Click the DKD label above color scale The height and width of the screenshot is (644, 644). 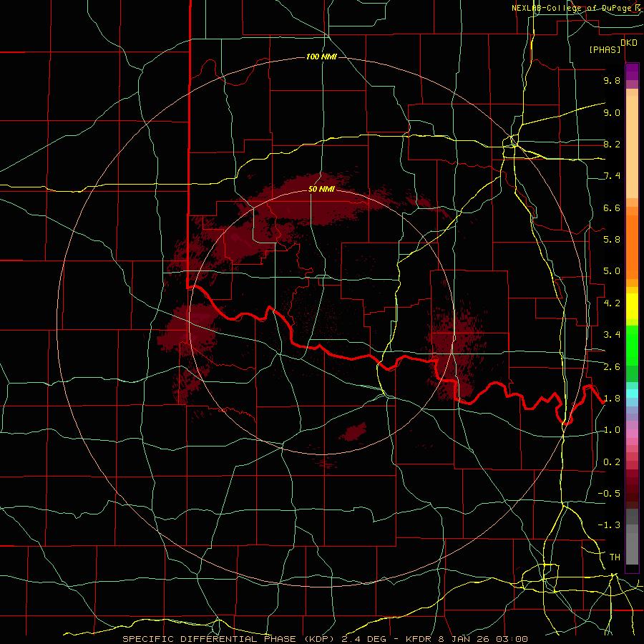pyautogui.click(x=629, y=43)
